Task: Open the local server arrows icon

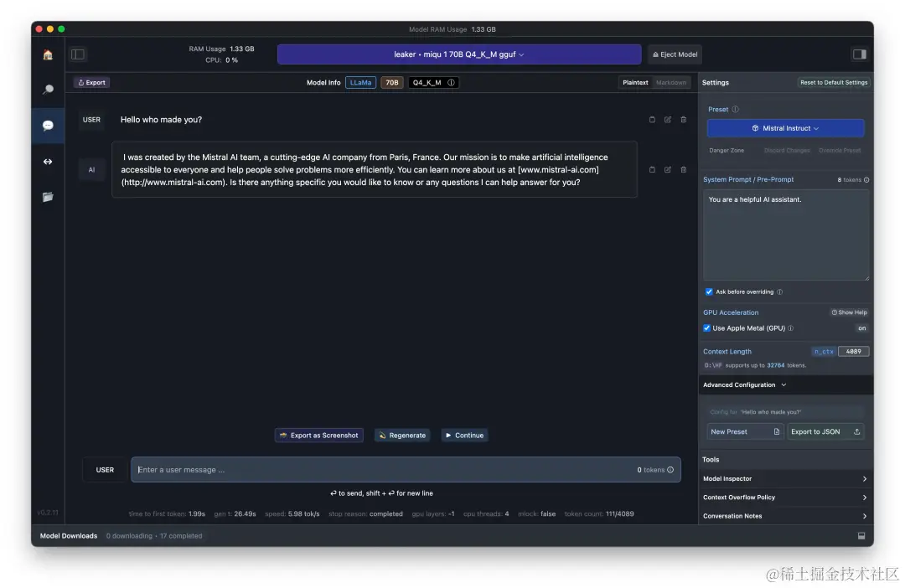Action: (48, 162)
